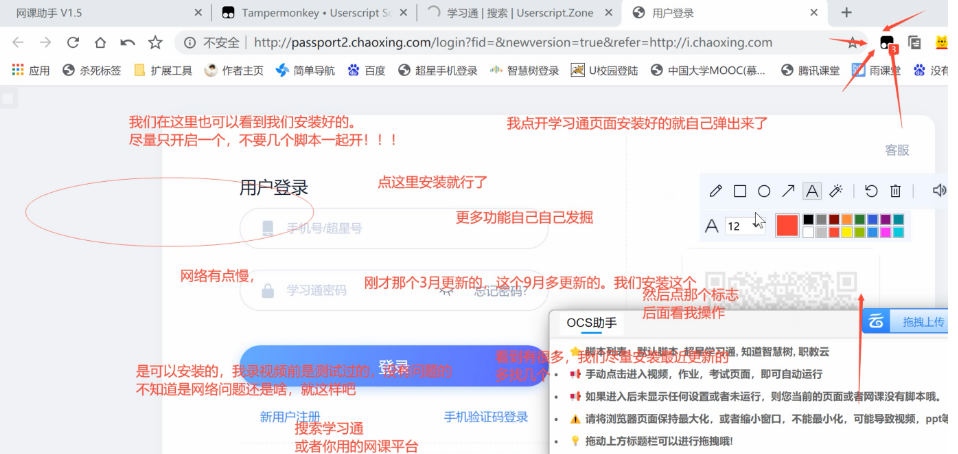958x454 pixels.
Task: Open a new browser tab
Action: point(846,12)
